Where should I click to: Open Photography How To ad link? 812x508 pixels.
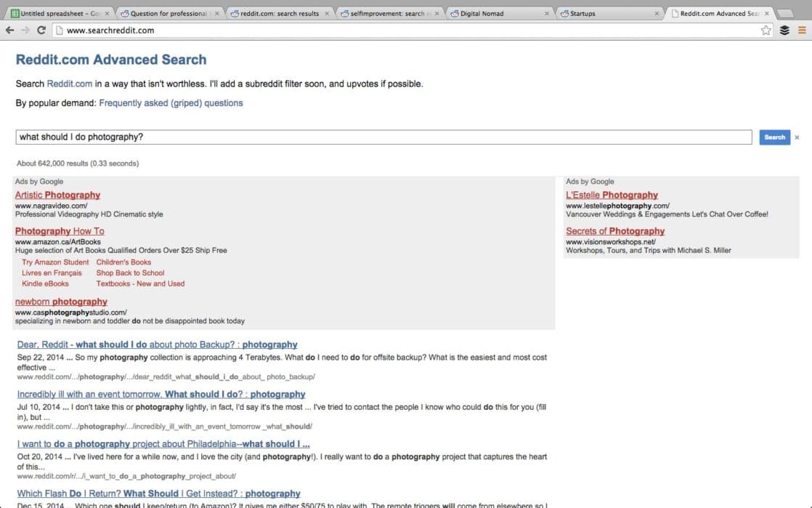(x=60, y=231)
